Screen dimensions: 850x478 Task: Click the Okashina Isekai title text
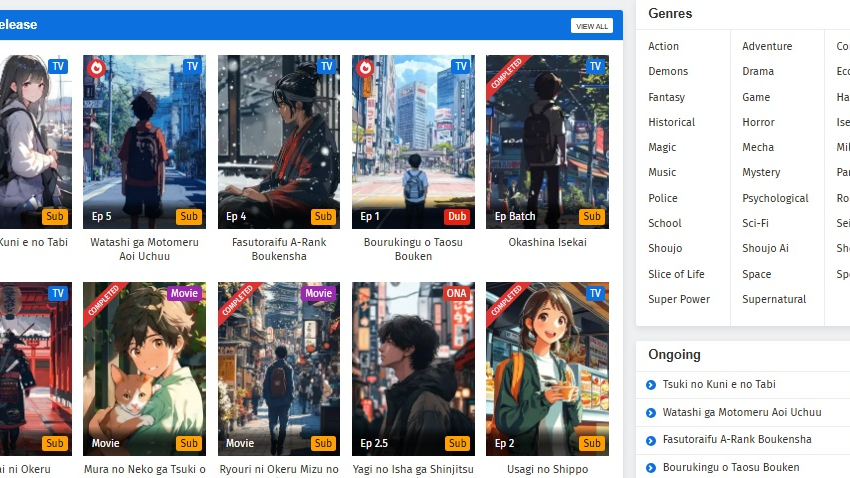coord(548,242)
